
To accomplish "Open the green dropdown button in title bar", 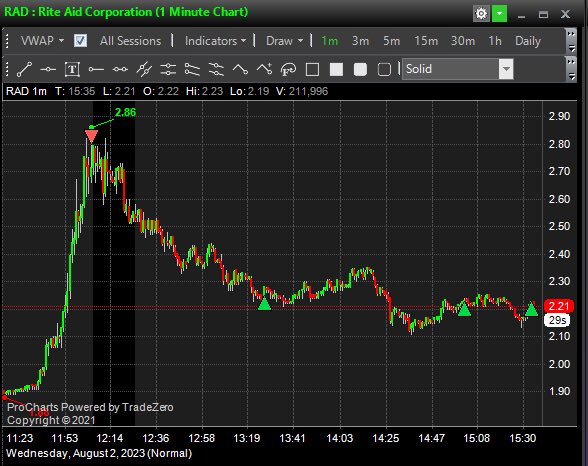I will pos(500,14).
